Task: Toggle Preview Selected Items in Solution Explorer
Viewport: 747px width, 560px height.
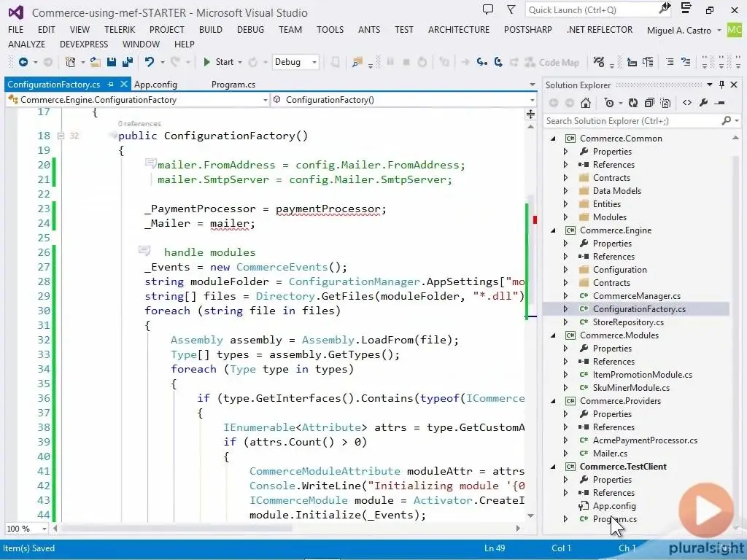Action: (720, 103)
